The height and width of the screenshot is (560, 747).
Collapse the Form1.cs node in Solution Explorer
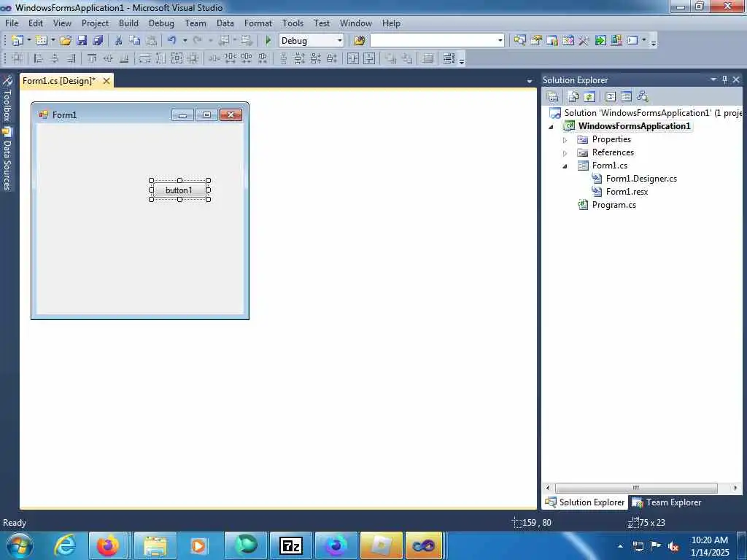tap(565, 166)
